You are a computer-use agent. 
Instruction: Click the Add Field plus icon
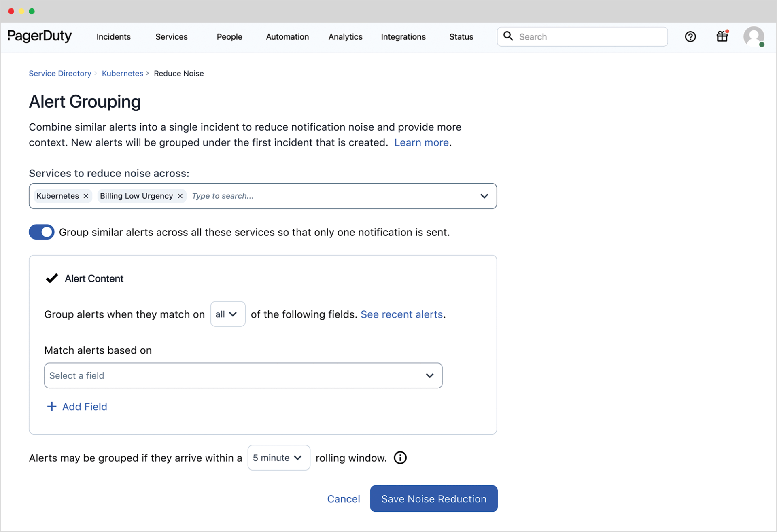tap(51, 406)
